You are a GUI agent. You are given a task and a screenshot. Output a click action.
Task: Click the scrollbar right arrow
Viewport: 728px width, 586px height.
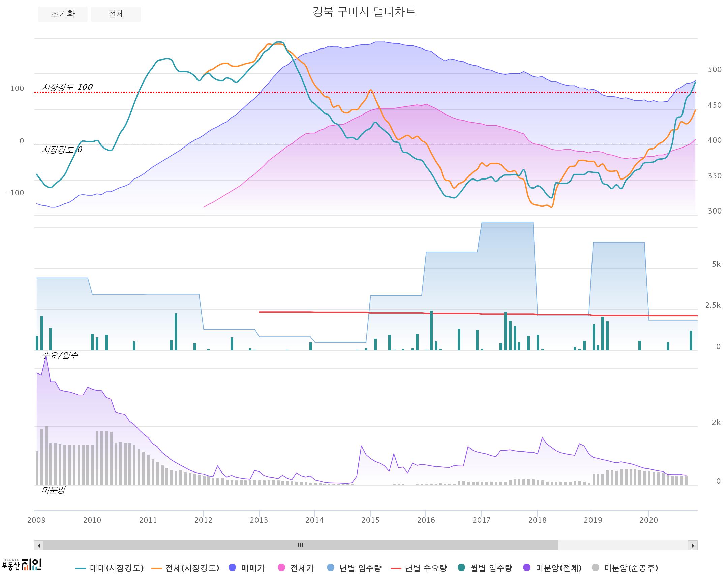tap(693, 545)
